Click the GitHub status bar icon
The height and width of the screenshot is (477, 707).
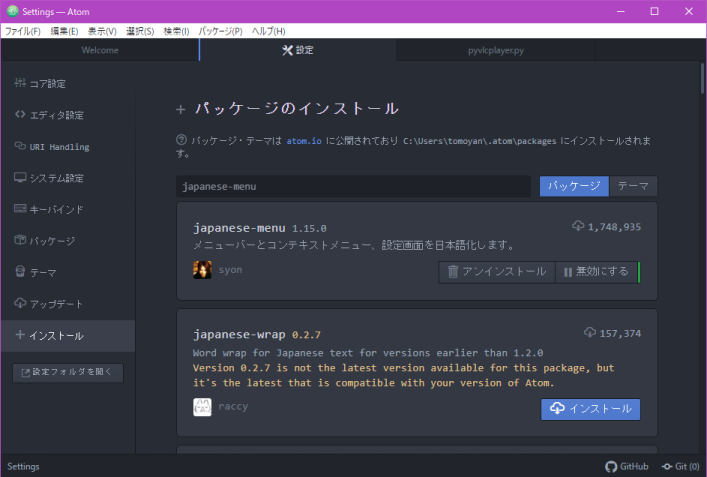tap(627, 467)
